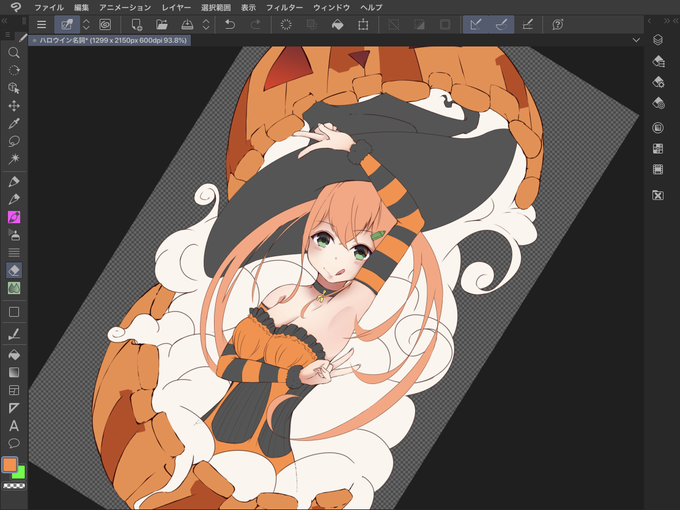
Task: Select the Auto select magic wand tool
Action: 14,159
